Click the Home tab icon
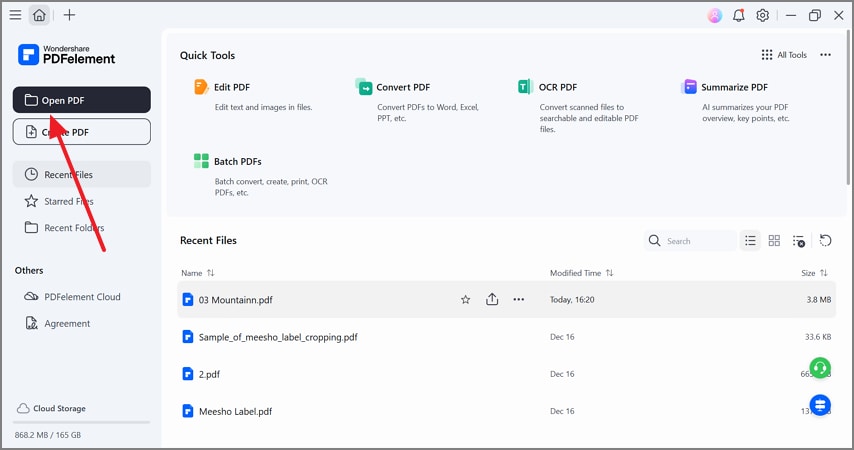The height and width of the screenshot is (450, 854). pos(39,15)
